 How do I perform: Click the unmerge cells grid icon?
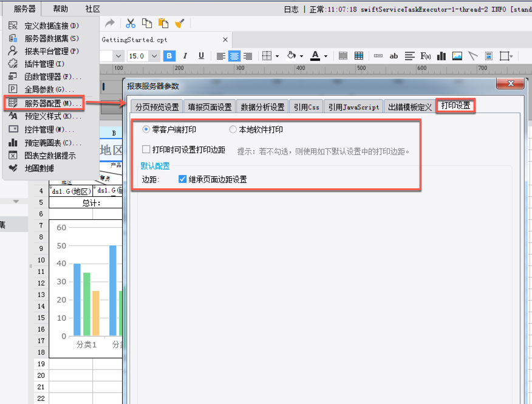359,56
